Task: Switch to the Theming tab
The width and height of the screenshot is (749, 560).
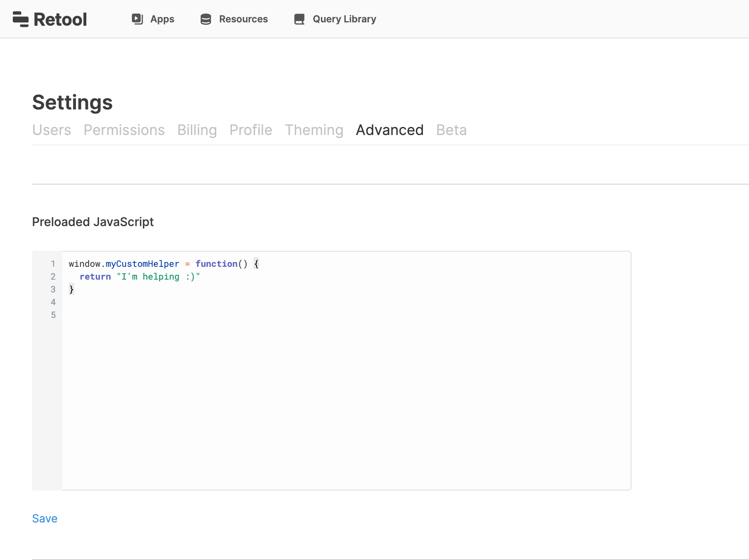Action: [314, 130]
